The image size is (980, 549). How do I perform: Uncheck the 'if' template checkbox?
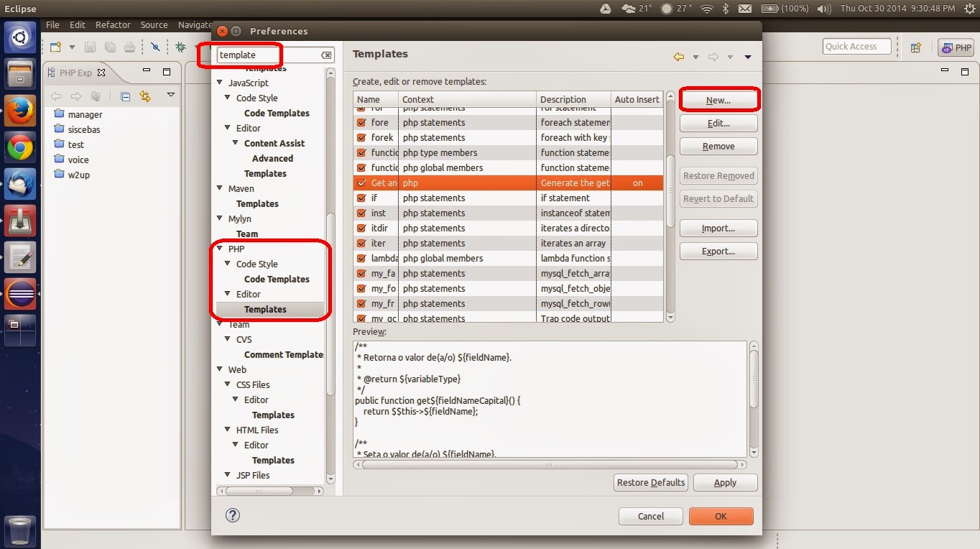pyautogui.click(x=361, y=198)
